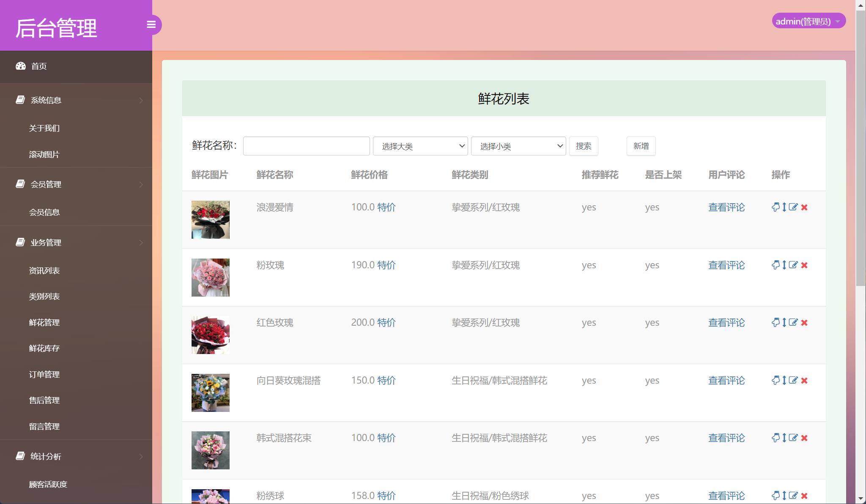
Task: Click the shelf toggle icon for 粉绣球
Action: pyautogui.click(x=784, y=496)
